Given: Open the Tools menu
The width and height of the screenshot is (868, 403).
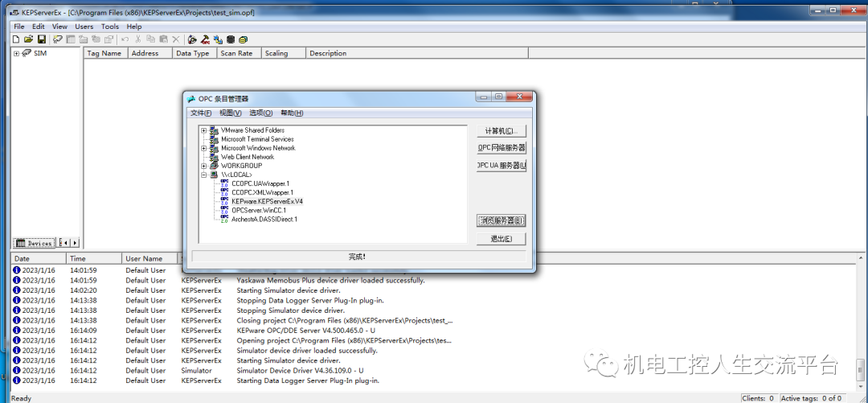Looking at the screenshot, I should coord(110,27).
